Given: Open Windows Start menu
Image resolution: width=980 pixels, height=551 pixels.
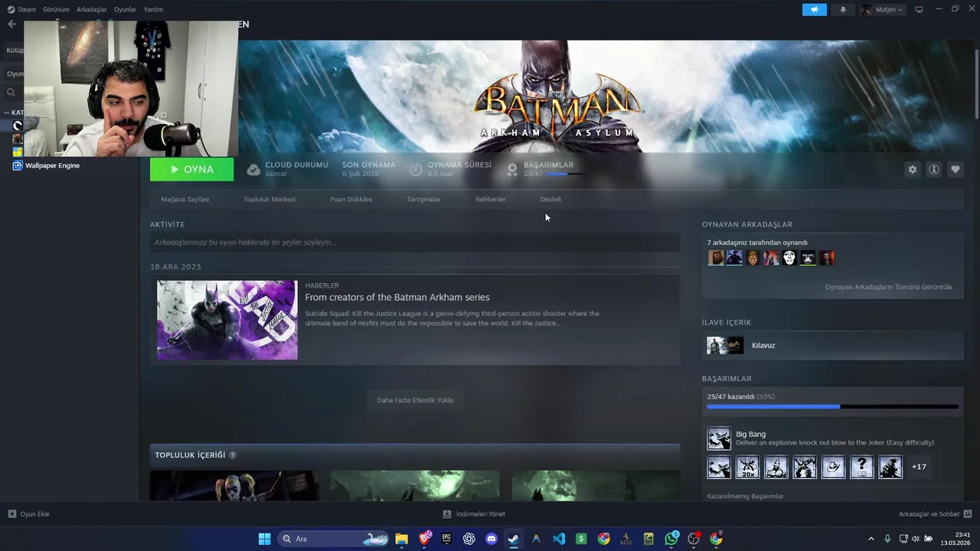Looking at the screenshot, I should [x=264, y=539].
